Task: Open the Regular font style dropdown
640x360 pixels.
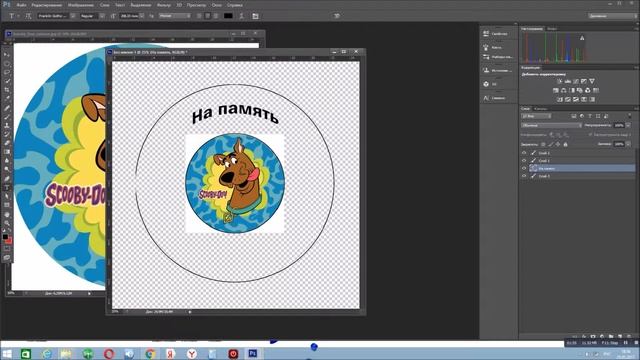Action: click(102, 16)
